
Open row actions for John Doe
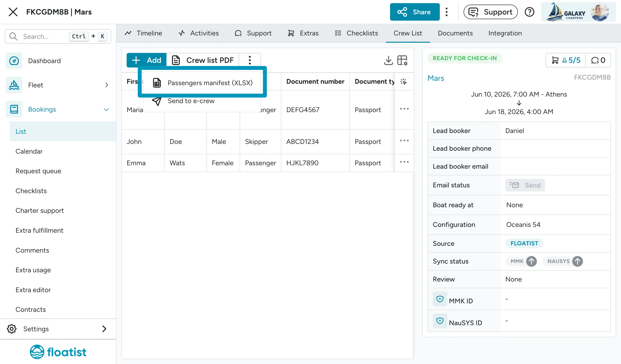click(x=404, y=141)
